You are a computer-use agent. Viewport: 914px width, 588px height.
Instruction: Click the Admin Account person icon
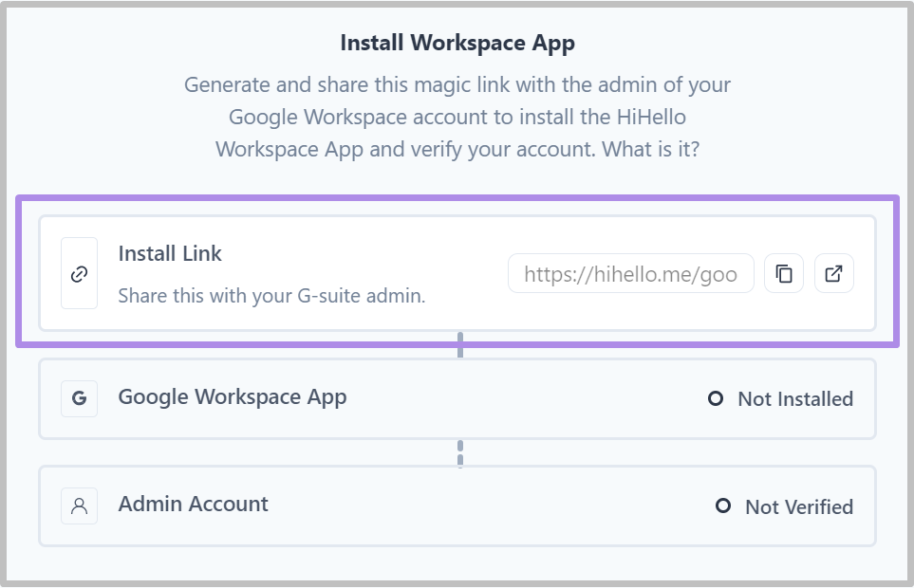click(x=80, y=505)
